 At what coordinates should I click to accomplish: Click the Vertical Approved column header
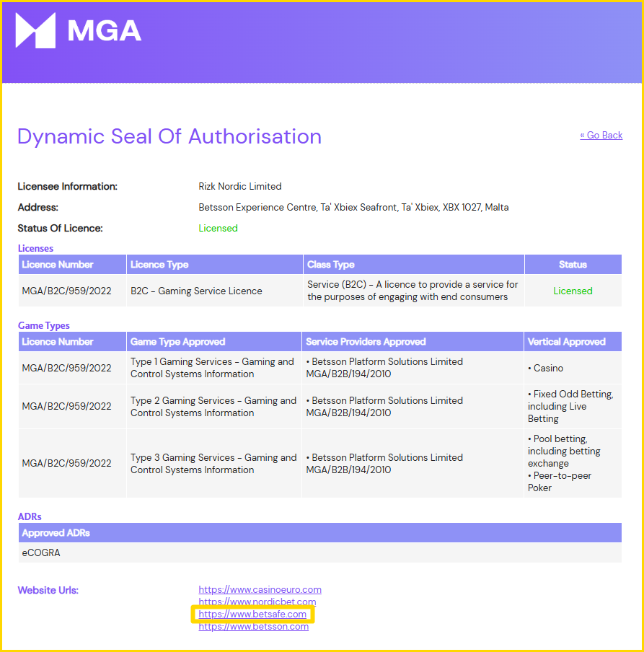[x=573, y=342]
